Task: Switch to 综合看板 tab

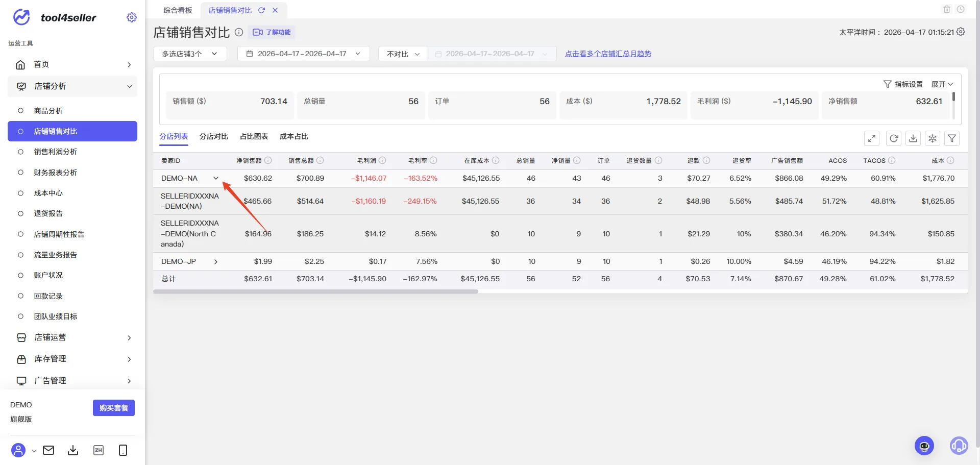Action: coord(178,10)
